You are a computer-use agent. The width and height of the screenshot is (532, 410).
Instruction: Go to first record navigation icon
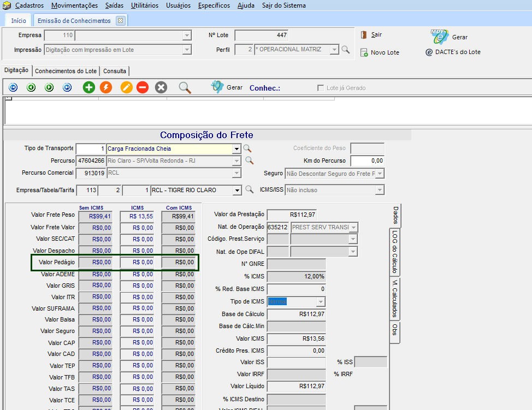tap(13, 87)
